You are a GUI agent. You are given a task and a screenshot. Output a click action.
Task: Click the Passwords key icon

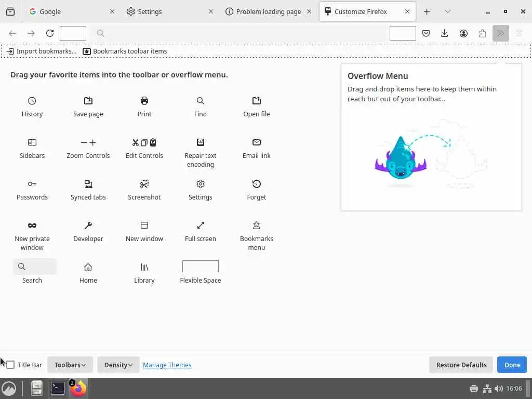(32, 184)
